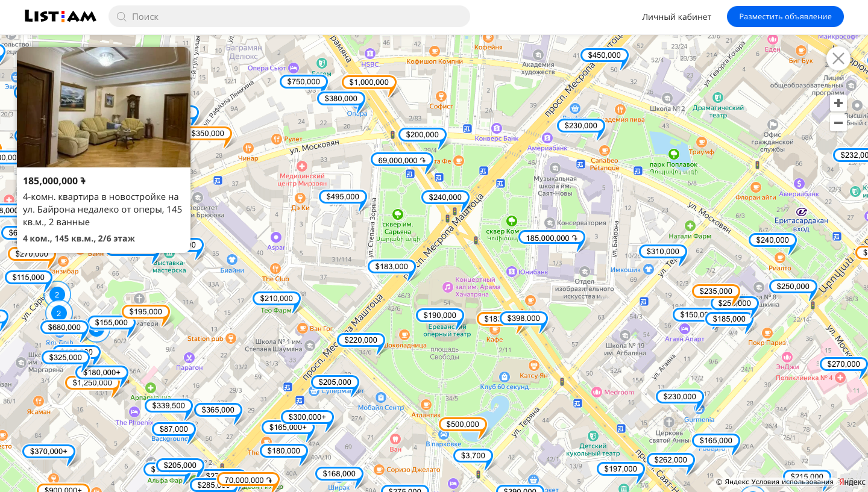868x492 pixels.
Task: Zoom out the map with minus
Action: pyautogui.click(x=838, y=123)
